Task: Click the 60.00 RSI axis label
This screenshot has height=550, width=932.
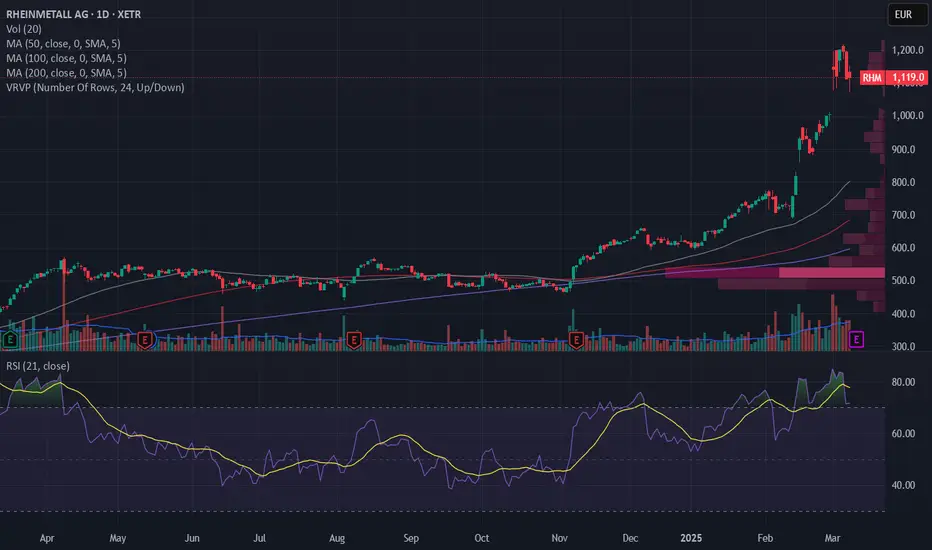Action: (903, 433)
